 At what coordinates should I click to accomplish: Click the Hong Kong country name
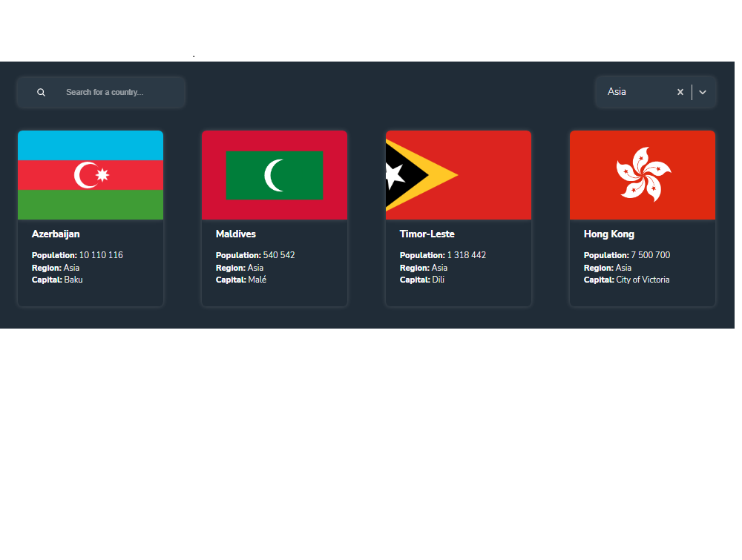coord(608,234)
